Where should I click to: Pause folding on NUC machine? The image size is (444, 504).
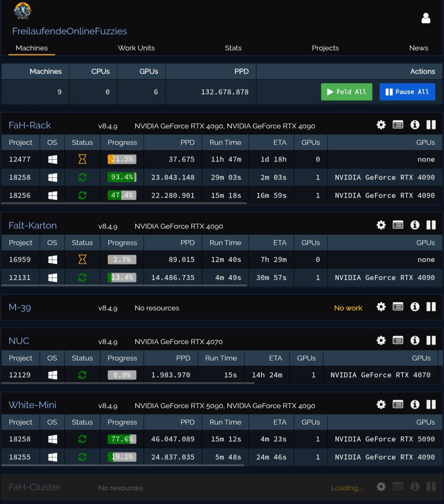[431, 341]
